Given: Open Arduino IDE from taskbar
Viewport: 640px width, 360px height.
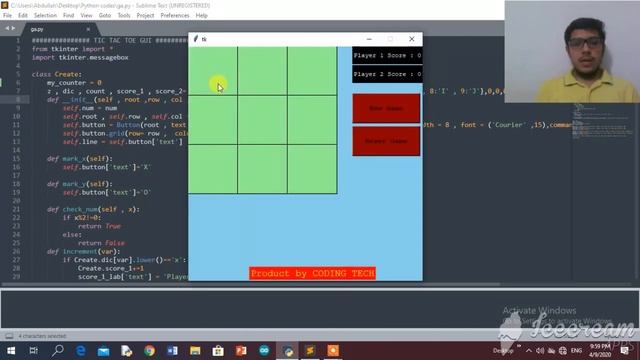Looking at the screenshot, I should coord(264,351).
